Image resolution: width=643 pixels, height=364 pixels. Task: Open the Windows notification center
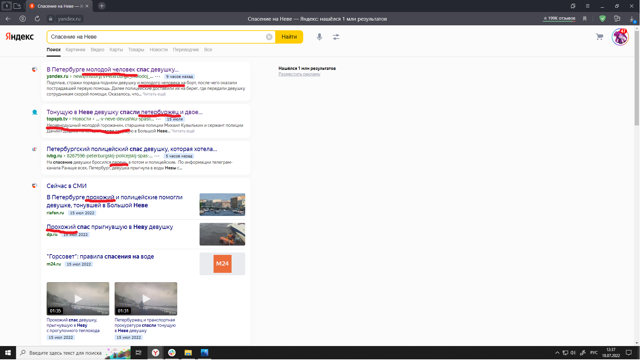628,353
